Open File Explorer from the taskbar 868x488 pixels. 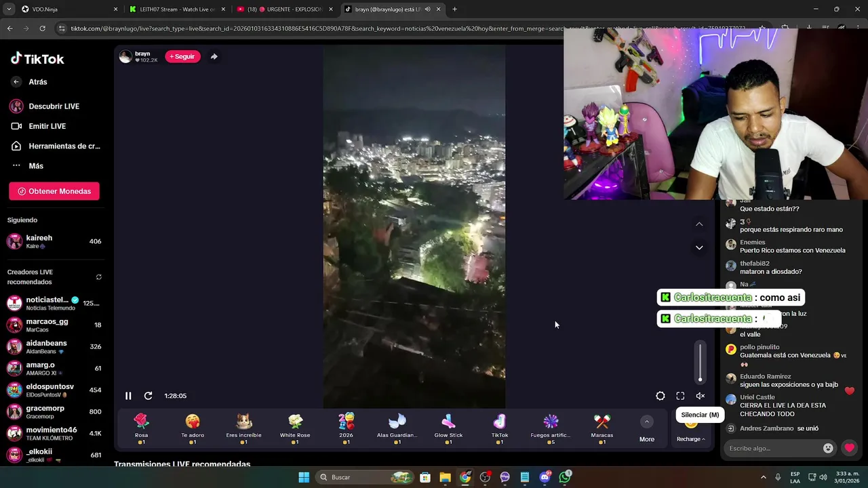(x=445, y=477)
